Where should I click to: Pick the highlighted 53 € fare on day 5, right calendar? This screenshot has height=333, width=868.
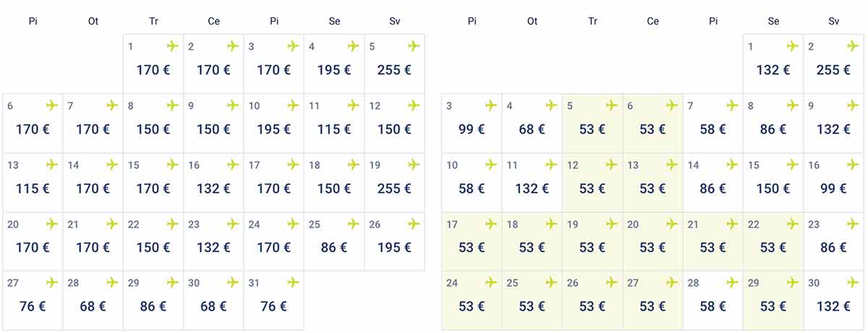point(592,129)
